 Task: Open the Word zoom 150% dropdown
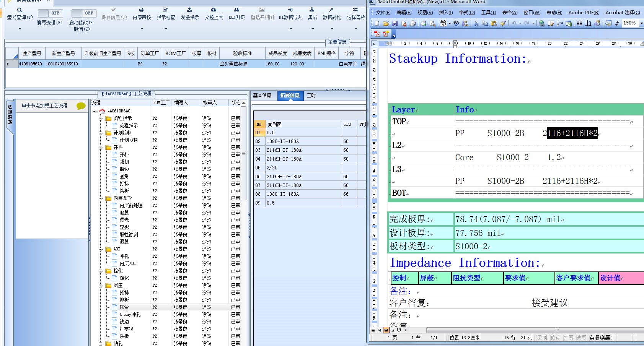(x=641, y=23)
